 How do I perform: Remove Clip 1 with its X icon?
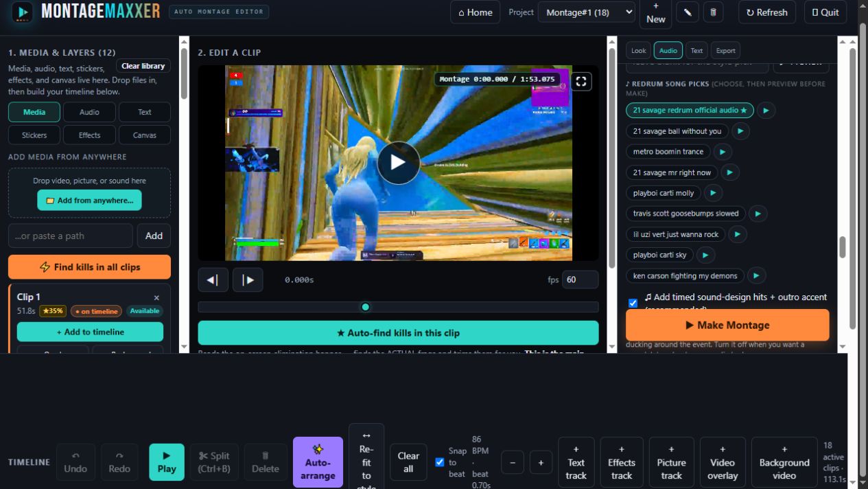(x=156, y=297)
